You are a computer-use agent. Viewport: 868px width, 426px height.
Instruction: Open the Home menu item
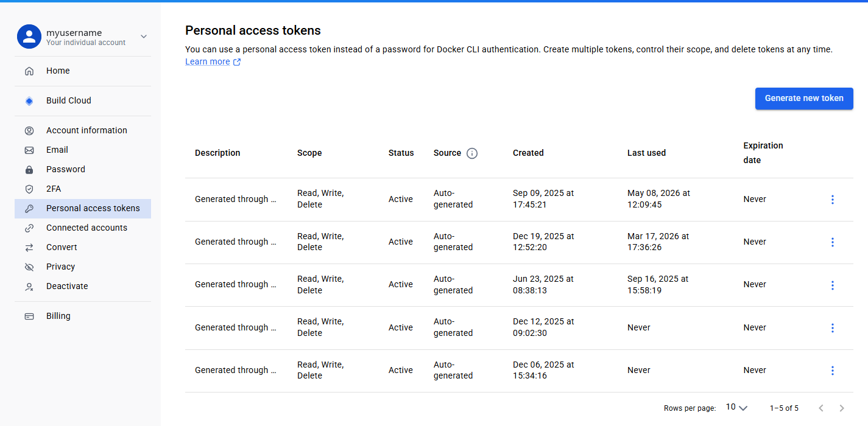[83, 71]
